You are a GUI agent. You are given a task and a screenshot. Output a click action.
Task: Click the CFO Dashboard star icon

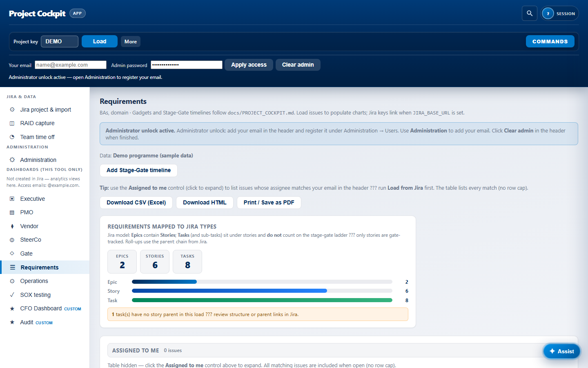12,308
